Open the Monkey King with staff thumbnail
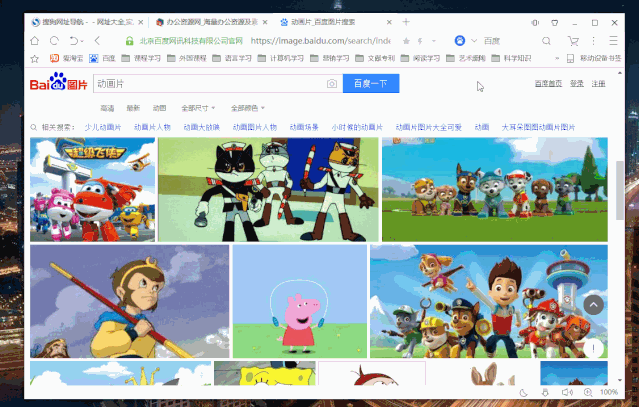Image resolution: width=639 pixels, height=407 pixels. [x=130, y=301]
